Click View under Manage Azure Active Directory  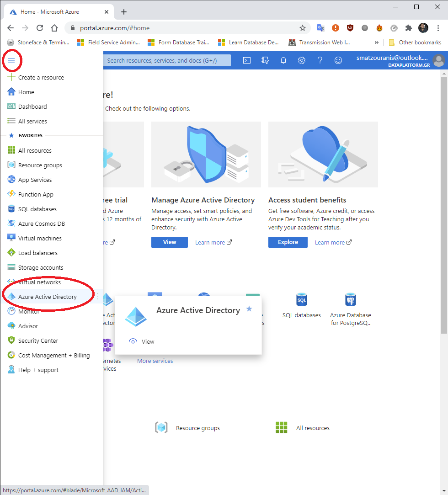(x=169, y=242)
